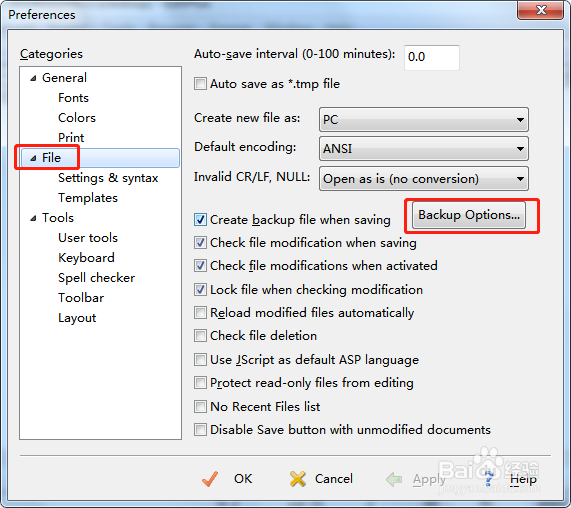Enable Disable Save button with unmodified documents
This screenshot has height=508, width=571.
click(x=200, y=430)
